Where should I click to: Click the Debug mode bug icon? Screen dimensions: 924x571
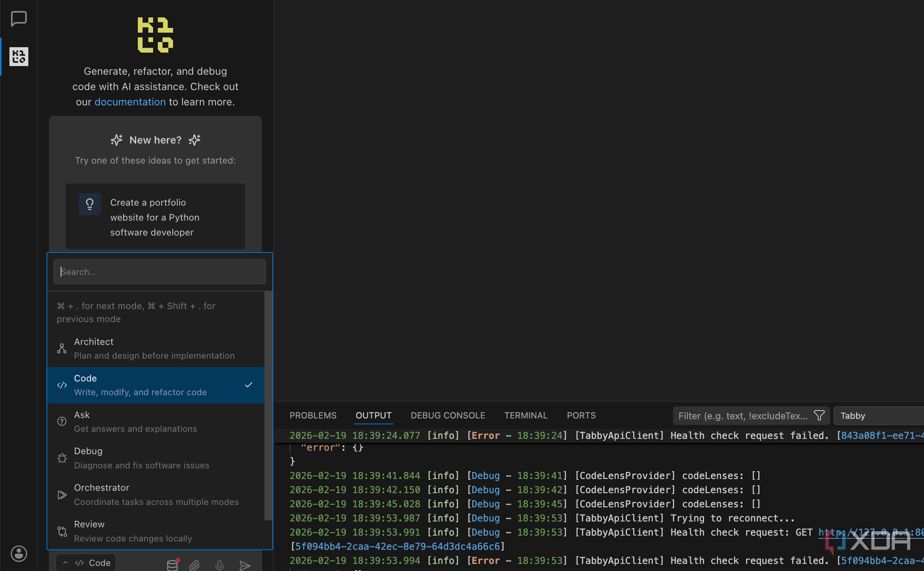[x=62, y=458]
